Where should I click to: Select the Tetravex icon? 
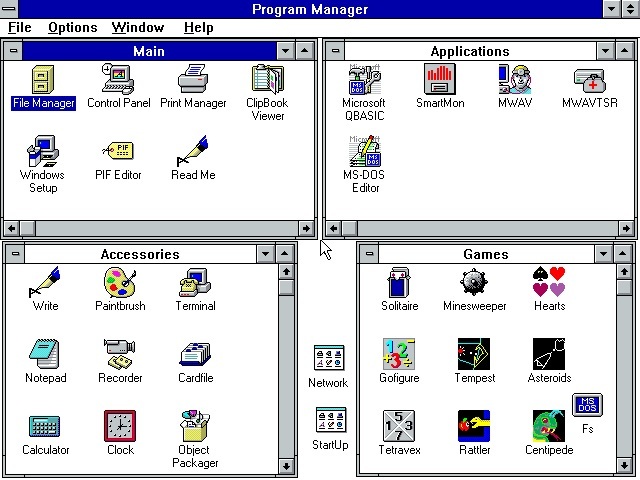(399, 426)
